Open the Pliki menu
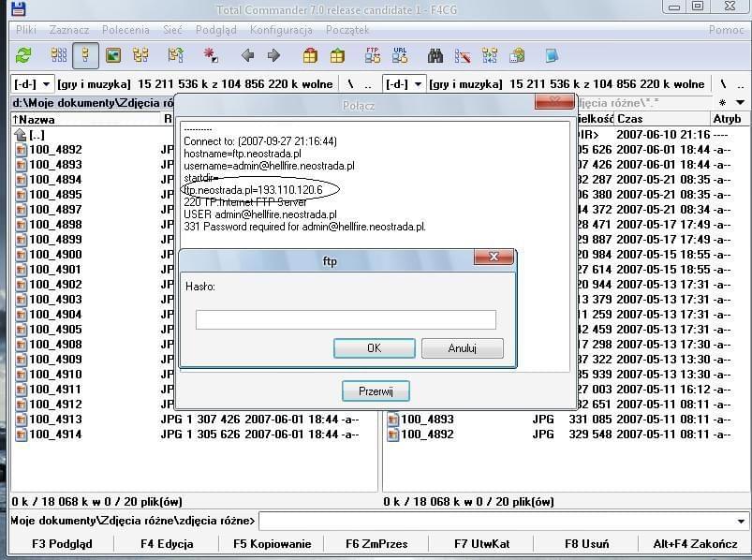This screenshot has width=752, height=560. (x=26, y=30)
